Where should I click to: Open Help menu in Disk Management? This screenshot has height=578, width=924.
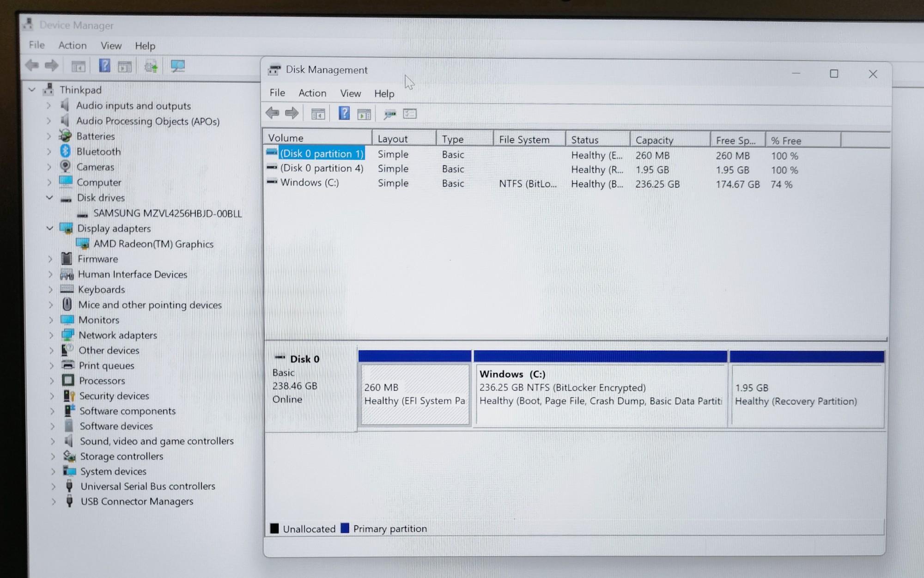coord(384,94)
